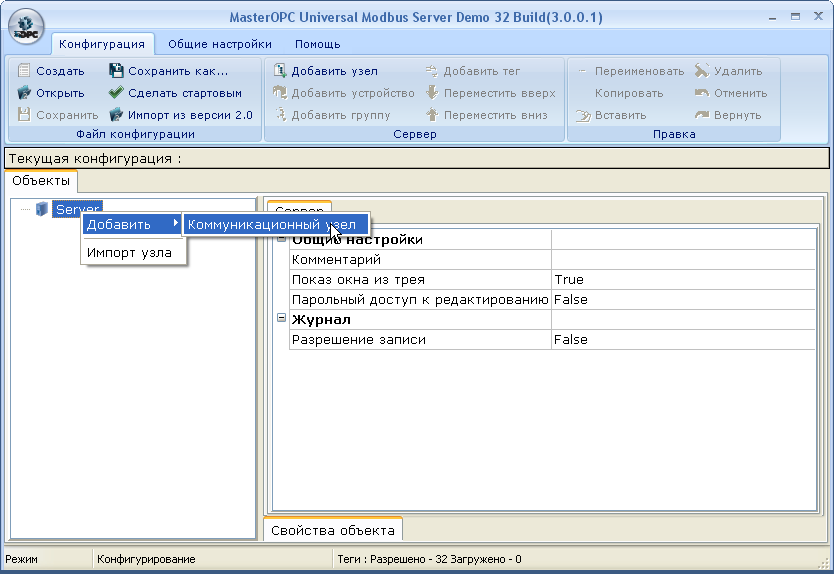The height and width of the screenshot is (574, 834).
Task: Click the Разрешение записи property name
Action: (359, 340)
